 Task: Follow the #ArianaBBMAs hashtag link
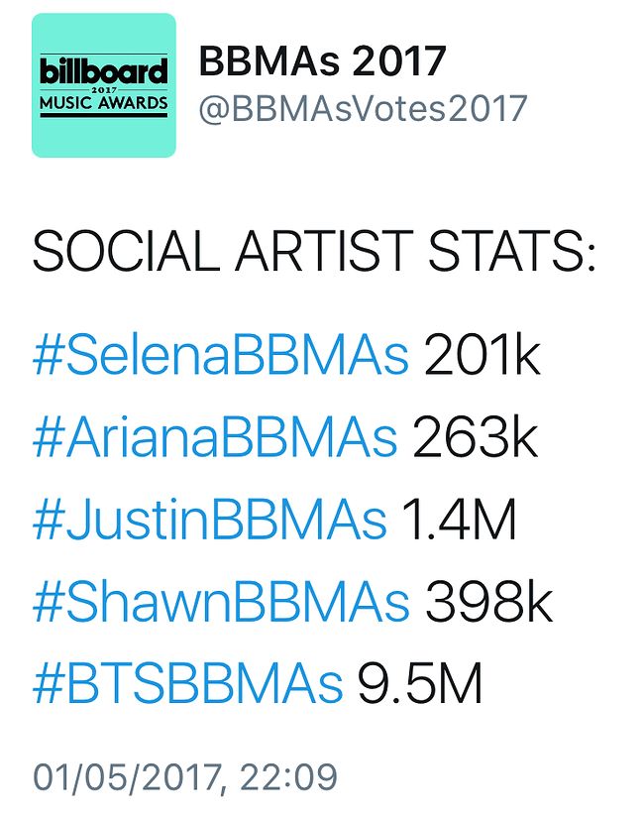click(214, 438)
